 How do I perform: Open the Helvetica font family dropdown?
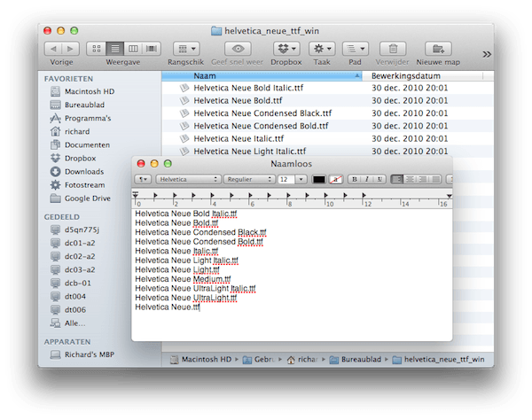[188, 179]
